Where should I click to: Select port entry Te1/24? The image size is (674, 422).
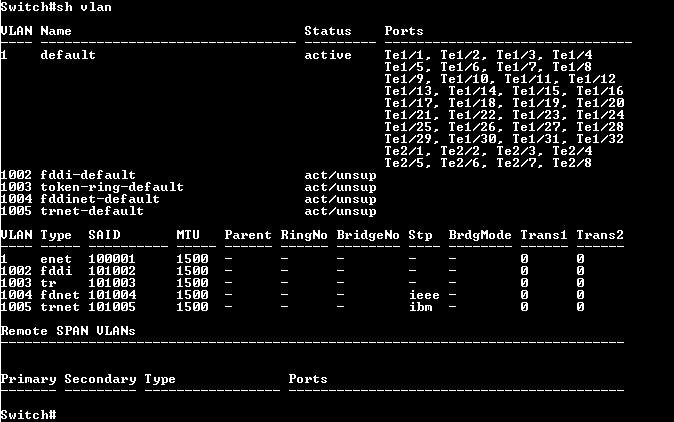point(600,115)
